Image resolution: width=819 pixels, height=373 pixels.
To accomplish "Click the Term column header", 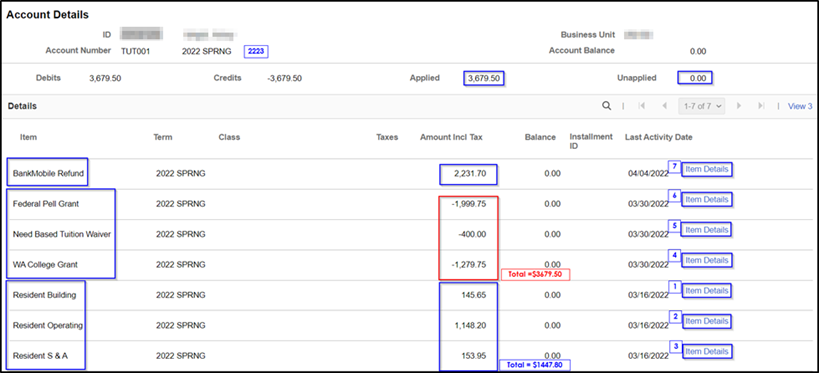I will tap(162, 137).
